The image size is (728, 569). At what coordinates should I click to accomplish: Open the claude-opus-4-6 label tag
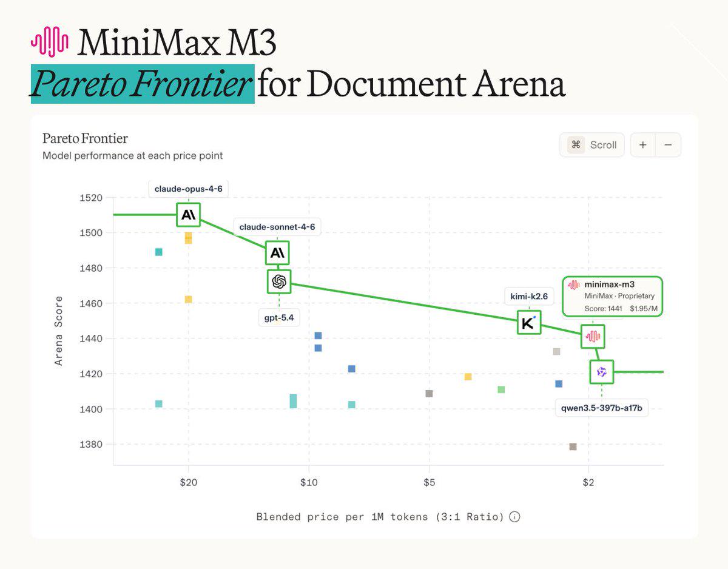coord(189,189)
